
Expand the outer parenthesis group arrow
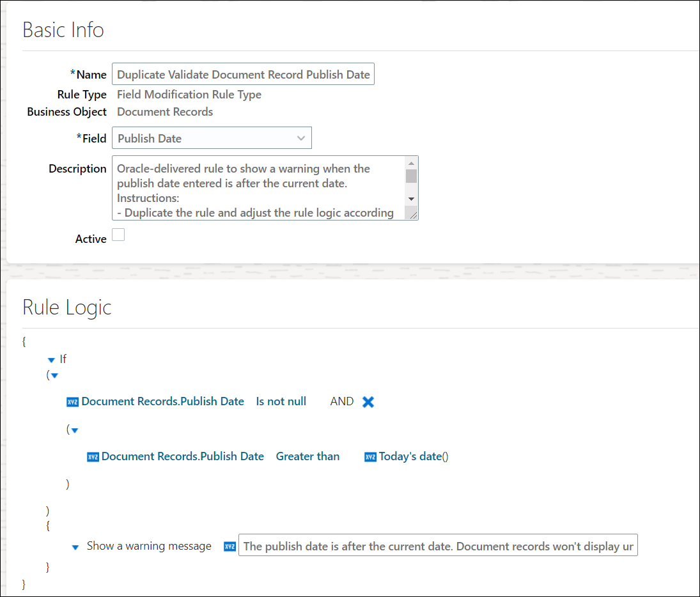pos(55,376)
